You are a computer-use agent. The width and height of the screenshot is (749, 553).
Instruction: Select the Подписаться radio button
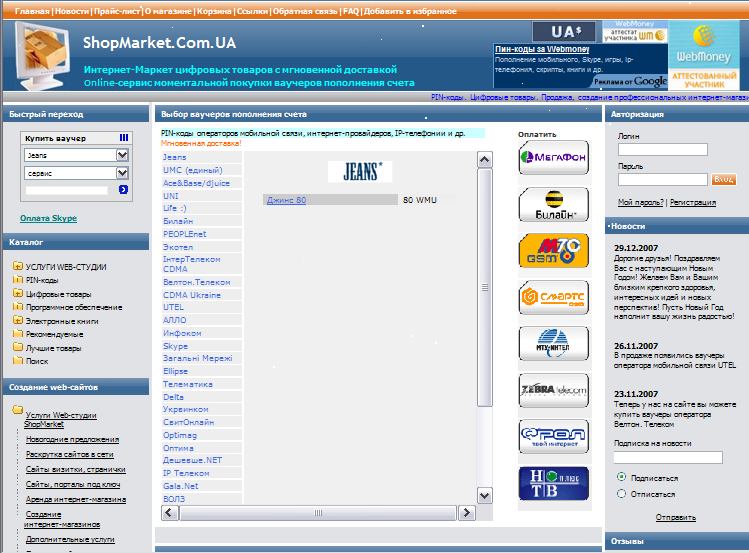point(622,477)
